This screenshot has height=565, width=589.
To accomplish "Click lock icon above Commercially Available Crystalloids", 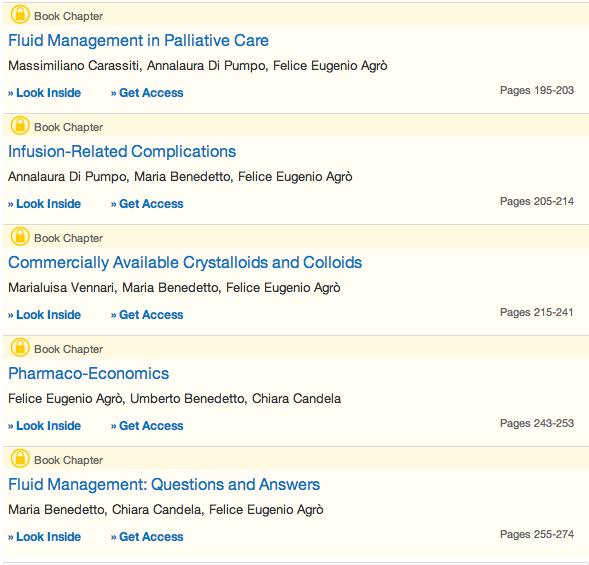I will point(20,237).
